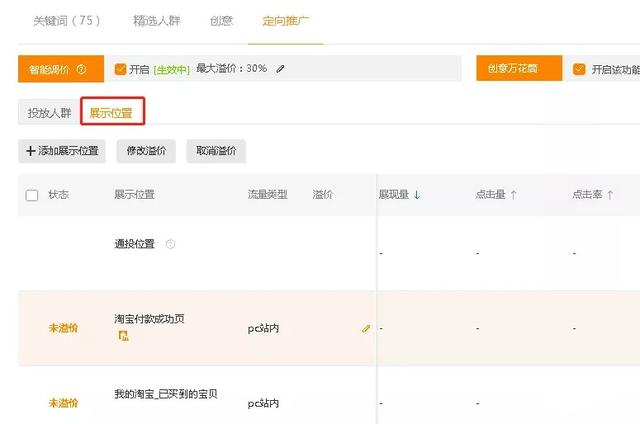The image size is (640, 424).
Task: Click the 智能调价 orange button
Action: point(61,69)
